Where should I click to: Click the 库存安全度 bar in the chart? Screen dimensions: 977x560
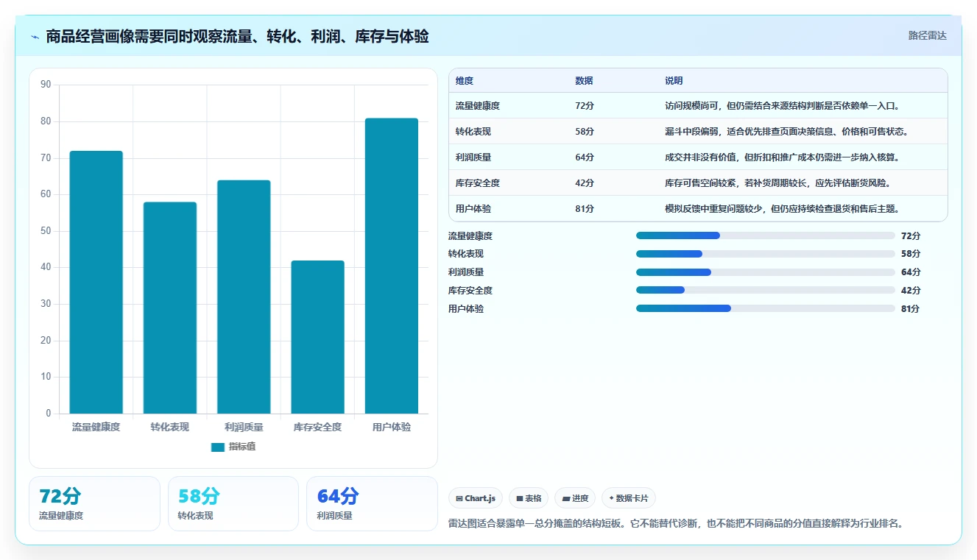point(317,337)
